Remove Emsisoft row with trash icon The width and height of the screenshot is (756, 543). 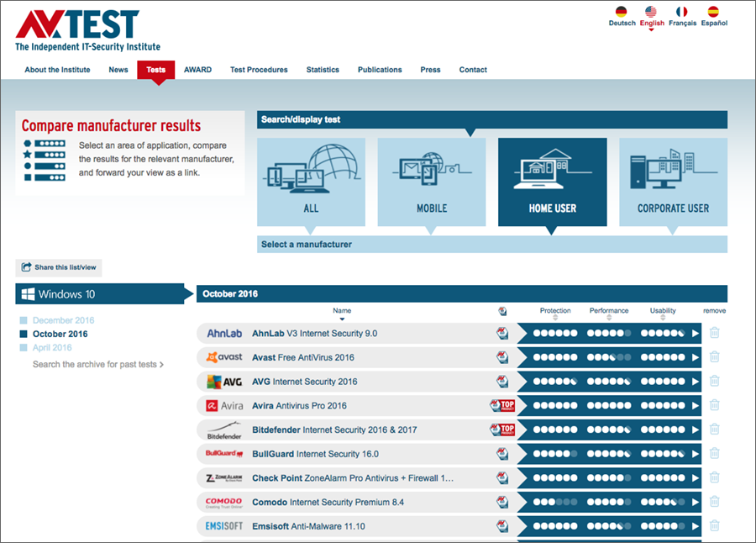click(x=715, y=525)
